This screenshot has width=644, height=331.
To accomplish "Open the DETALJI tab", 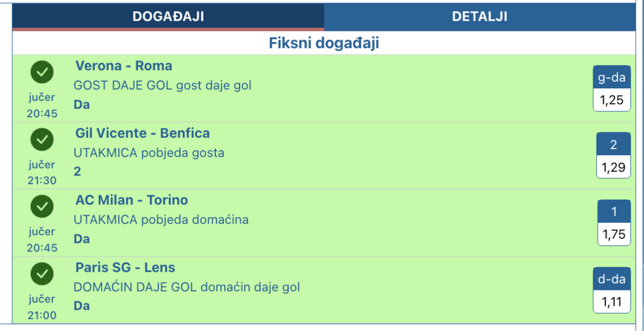I will [x=480, y=17].
